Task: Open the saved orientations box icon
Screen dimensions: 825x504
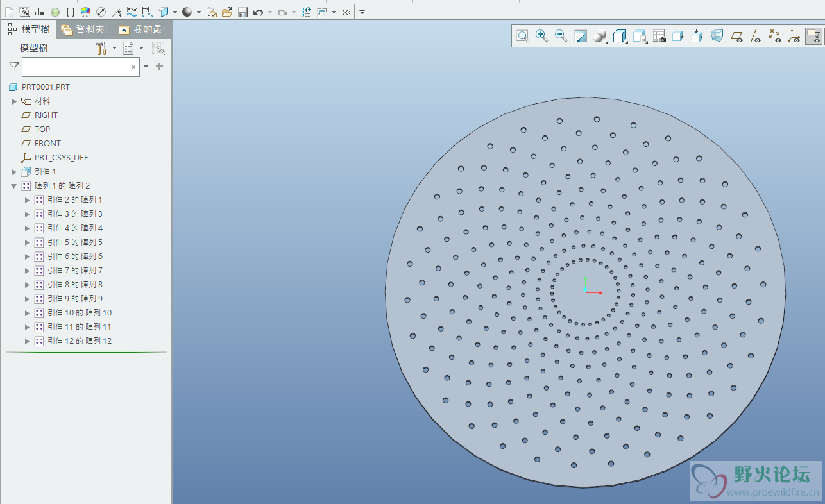Action: (620, 37)
